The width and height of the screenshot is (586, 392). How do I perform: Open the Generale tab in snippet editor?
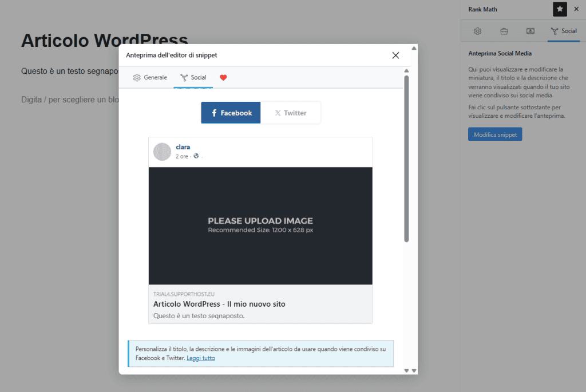pyautogui.click(x=150, y=77)
